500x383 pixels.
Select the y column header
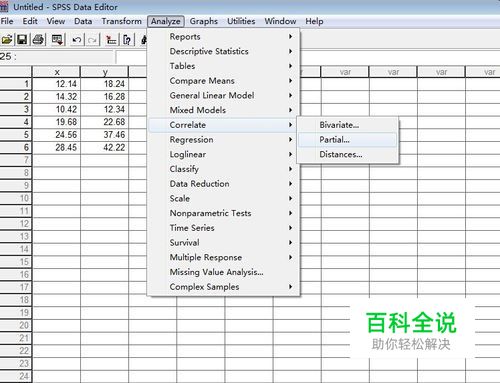[x=105, y=72]
